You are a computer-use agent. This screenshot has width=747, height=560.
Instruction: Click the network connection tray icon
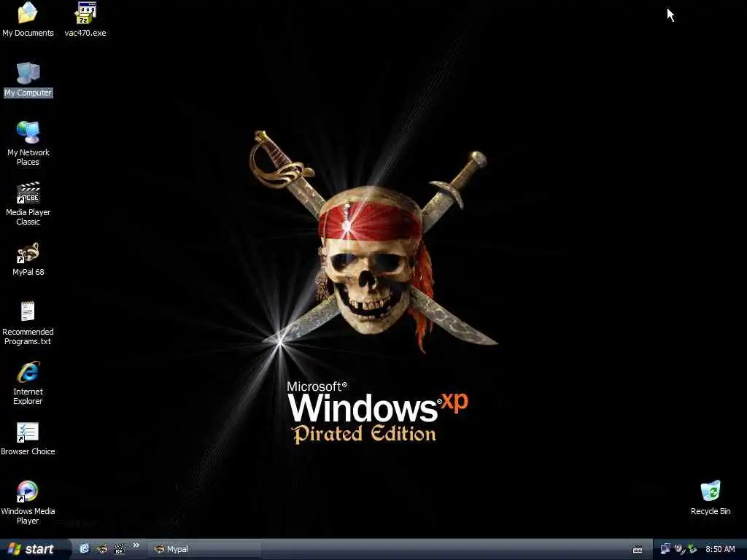coord(665,549)
